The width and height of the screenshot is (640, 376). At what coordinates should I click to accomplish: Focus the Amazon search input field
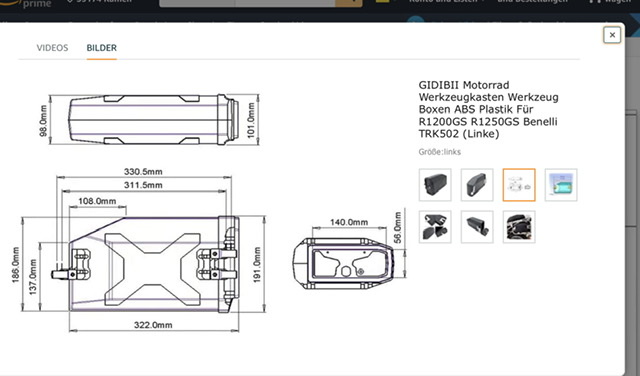pos(285,2)
